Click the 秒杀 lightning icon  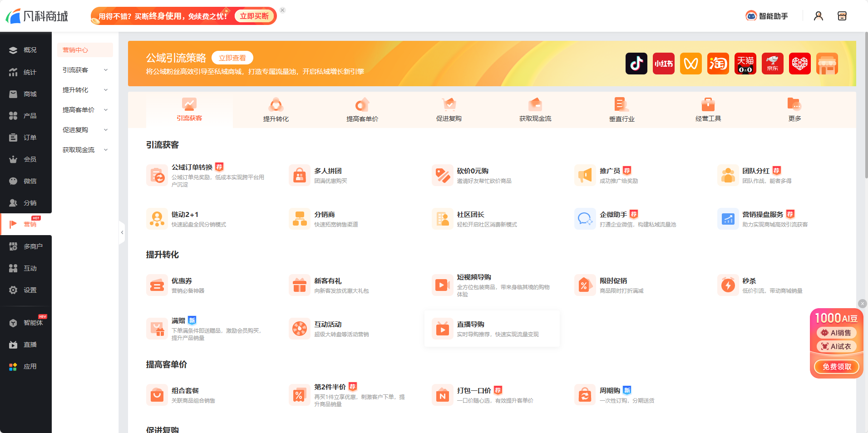coord(728,285)
